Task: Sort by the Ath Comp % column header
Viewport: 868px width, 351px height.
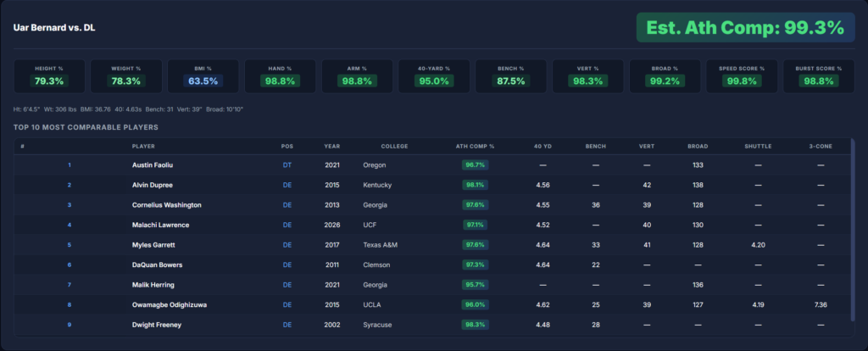Action: [475, 146]
